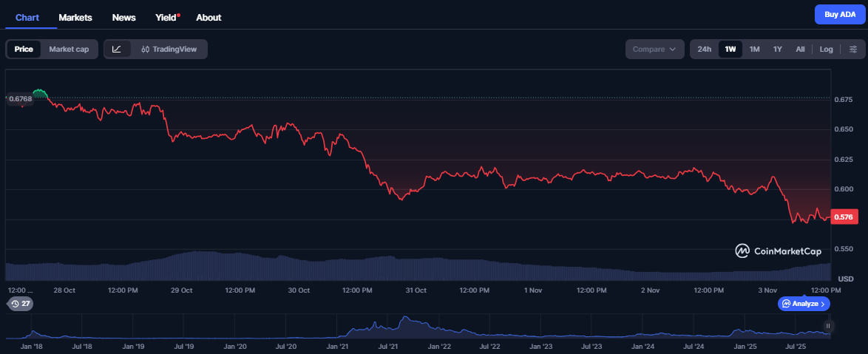Select the line chart view icon
The height and width of the screenshot is (354, 868).
tap(117, 50)
